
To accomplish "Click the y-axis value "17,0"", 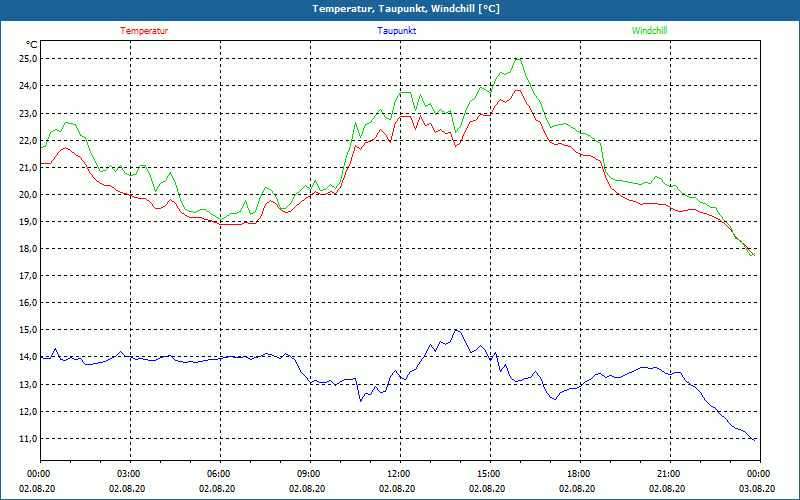I will point(29,276).
